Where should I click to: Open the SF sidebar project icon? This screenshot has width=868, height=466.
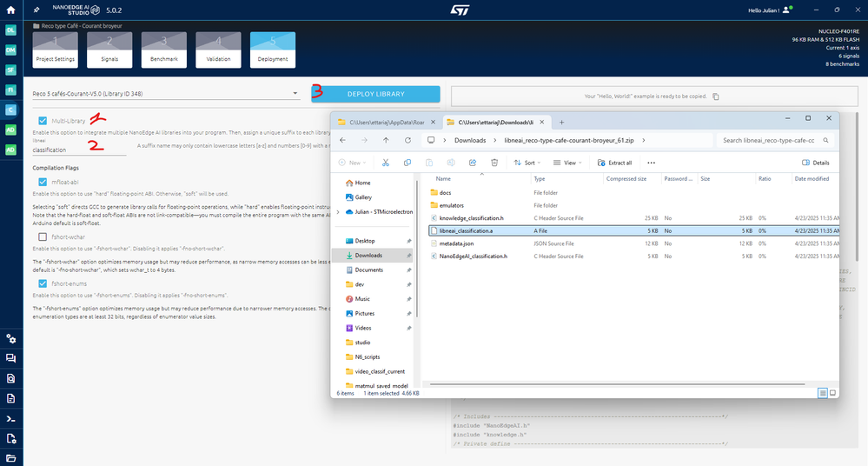(10, 70)
